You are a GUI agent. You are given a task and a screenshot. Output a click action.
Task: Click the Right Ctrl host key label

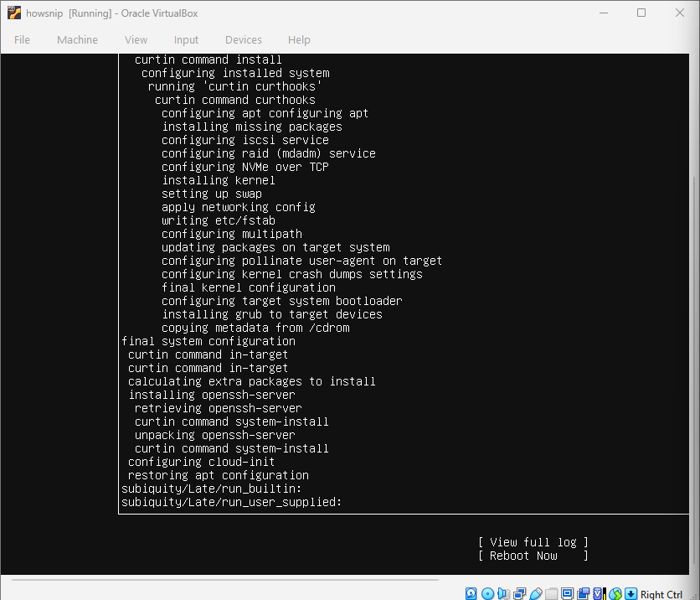pos(661,594)
